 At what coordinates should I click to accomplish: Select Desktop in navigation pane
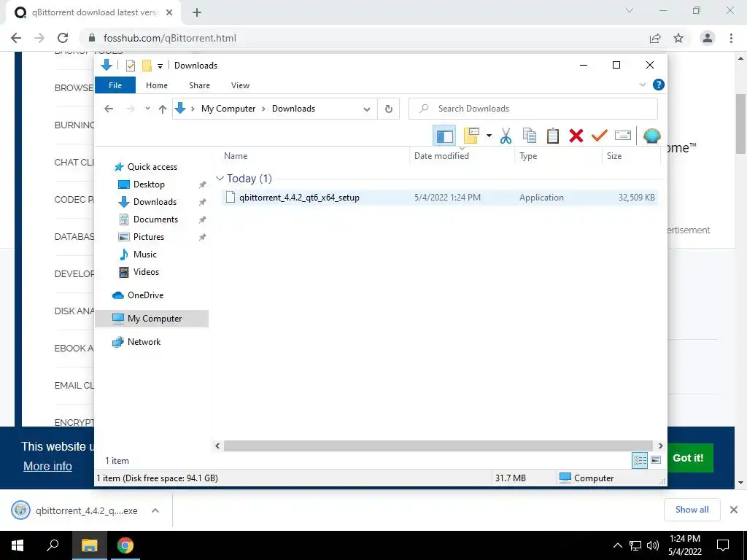149,184
